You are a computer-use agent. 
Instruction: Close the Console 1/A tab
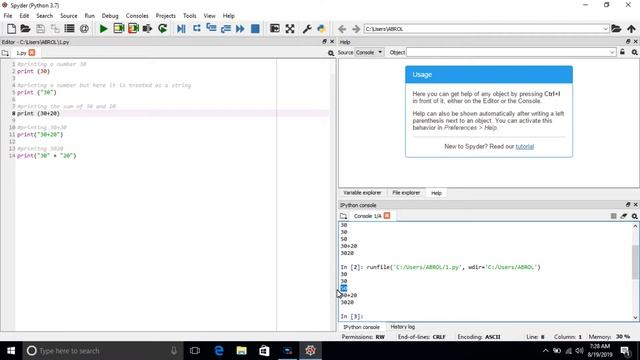click(x=387, y=216)
